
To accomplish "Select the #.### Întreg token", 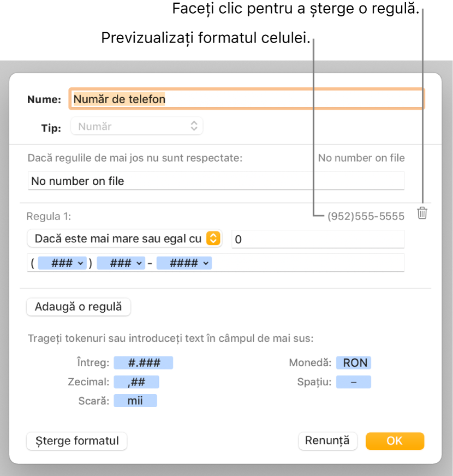I will point(144,362).
